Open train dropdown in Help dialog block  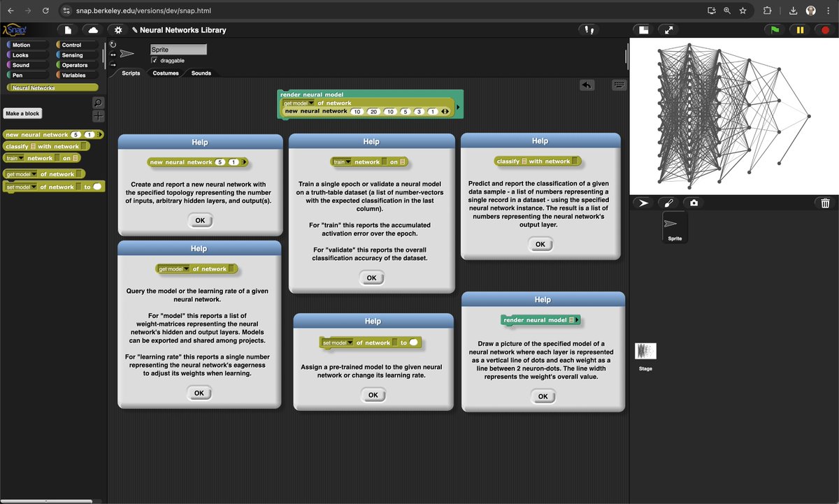(342, 161)
